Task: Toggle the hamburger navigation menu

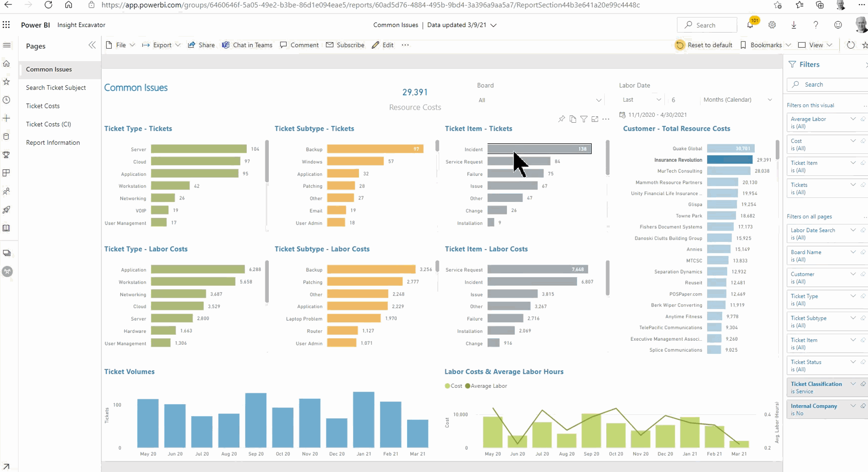Action: click(x=7, y=45)
